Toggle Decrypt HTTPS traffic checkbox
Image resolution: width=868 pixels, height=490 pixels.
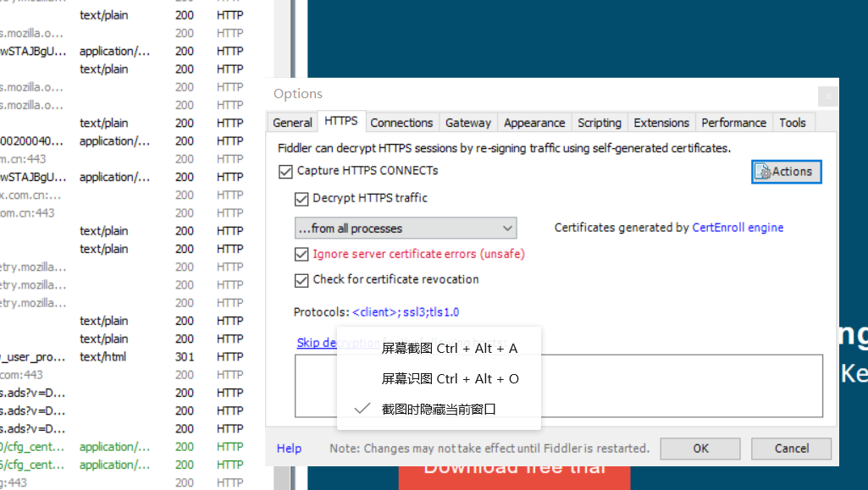tap(301, 199)
